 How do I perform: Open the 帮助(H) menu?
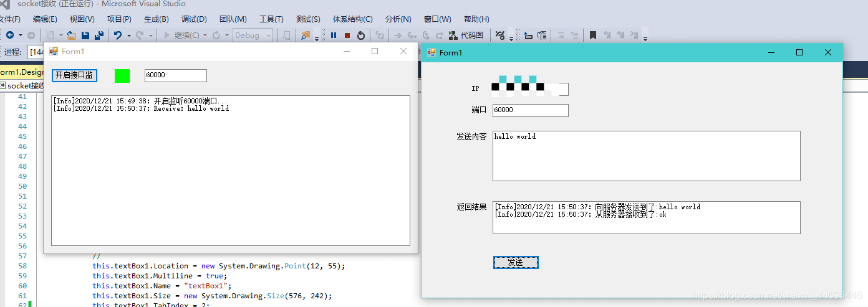coord(476,19)
